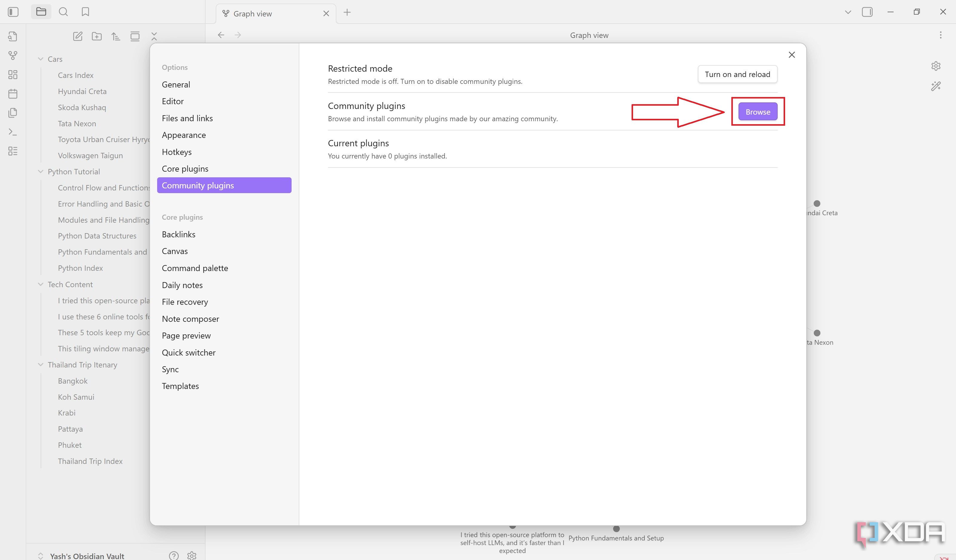Click the new note pencil icon
956x560 pixels.
coord(77,36)
